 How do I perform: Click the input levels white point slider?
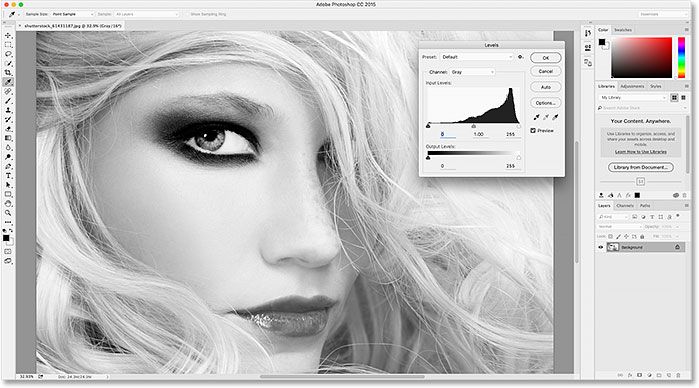point(518,126)
